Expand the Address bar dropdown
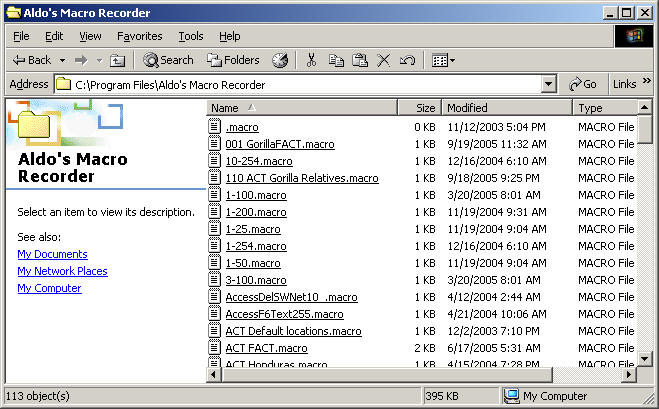Screen dimensions: 659x409 point(548,84)
